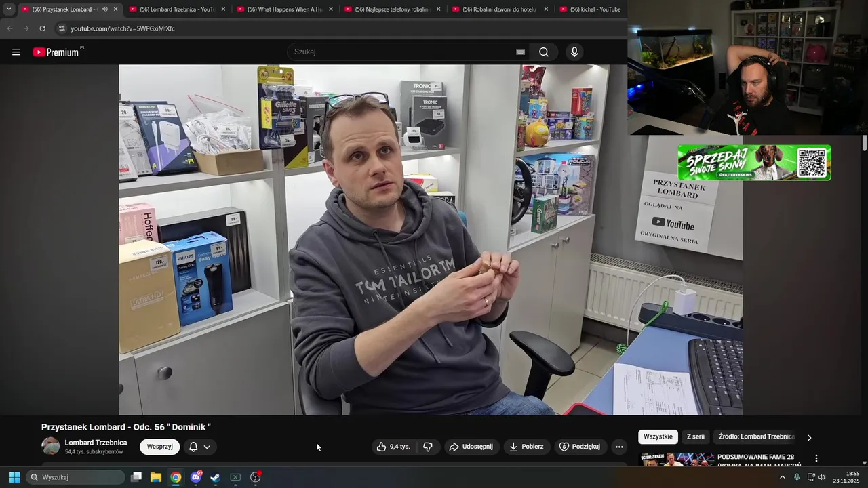Open the Lombard Trzebnica channel name link
The image size is (868, 488).
coord(96,443)
